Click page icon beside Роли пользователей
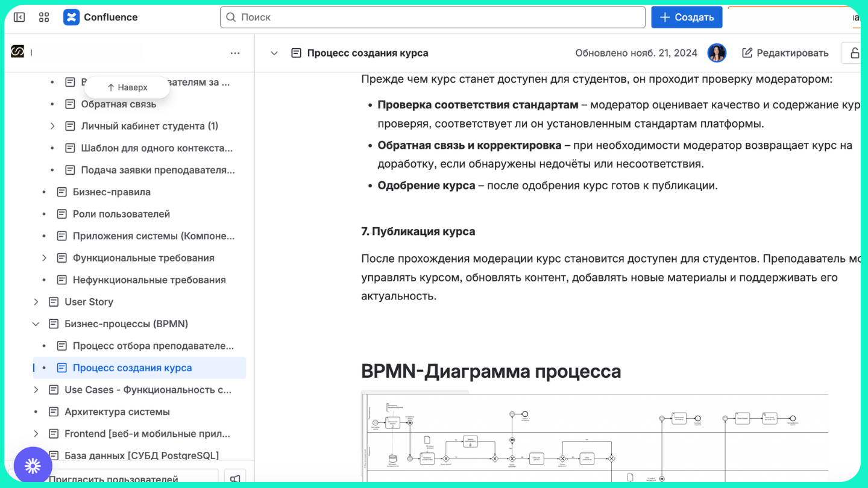868x488 pixels. tap(61, 214)
